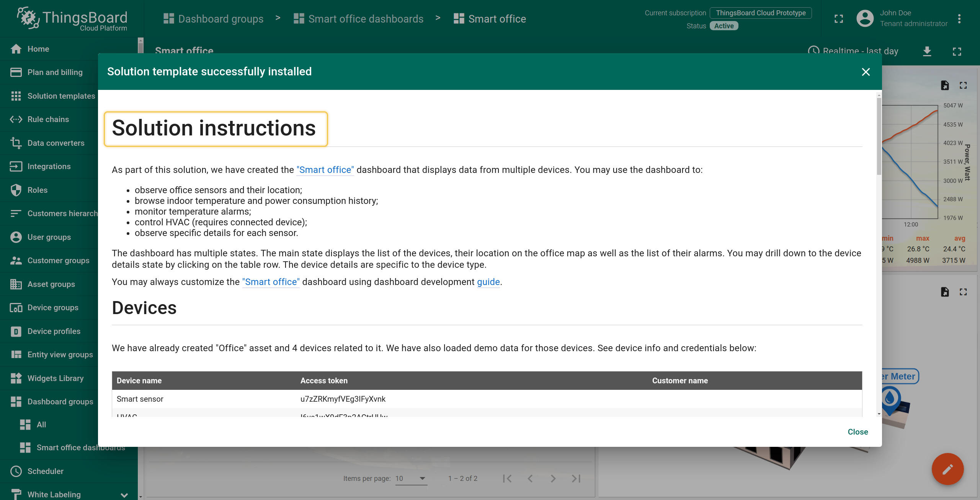This screenshot has width=980, height=500.
Task: Open the Items per page dropdown
Action: point(411,478)
